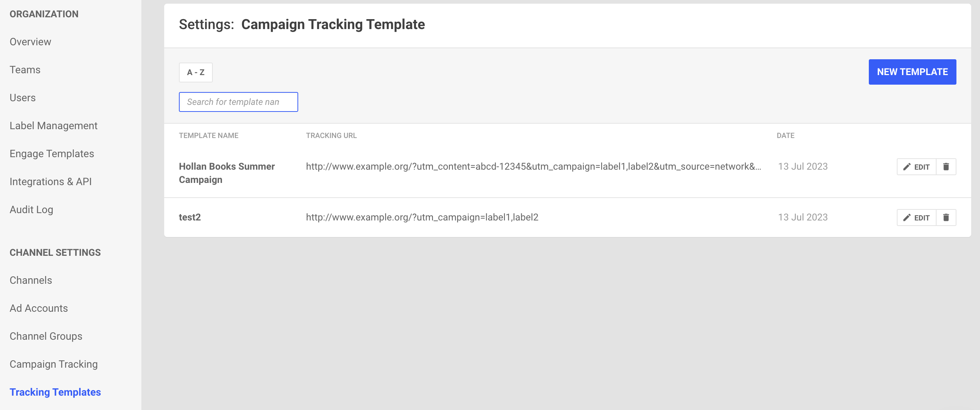Click the Audit Log navigation item
980x410 pixels.
(x=32, y=209)
